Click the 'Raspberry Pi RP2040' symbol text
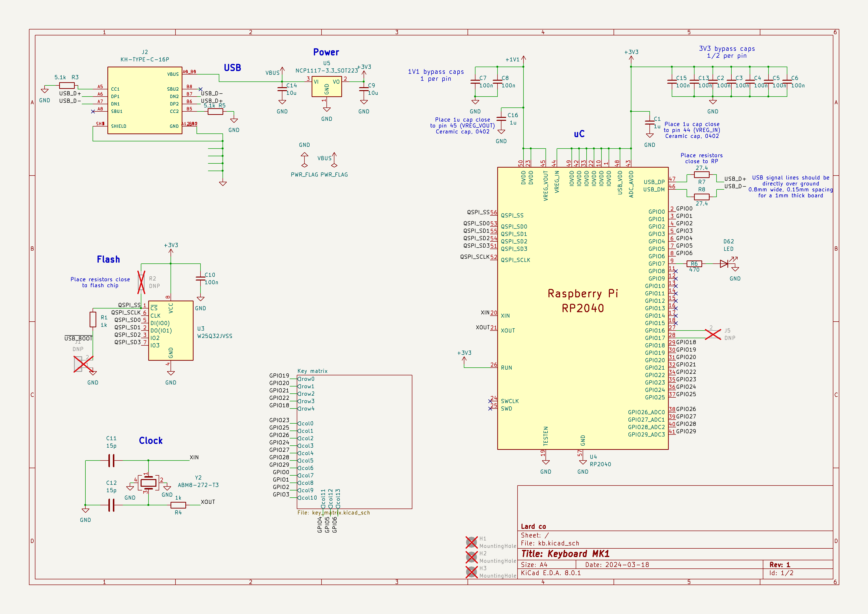 583,301
